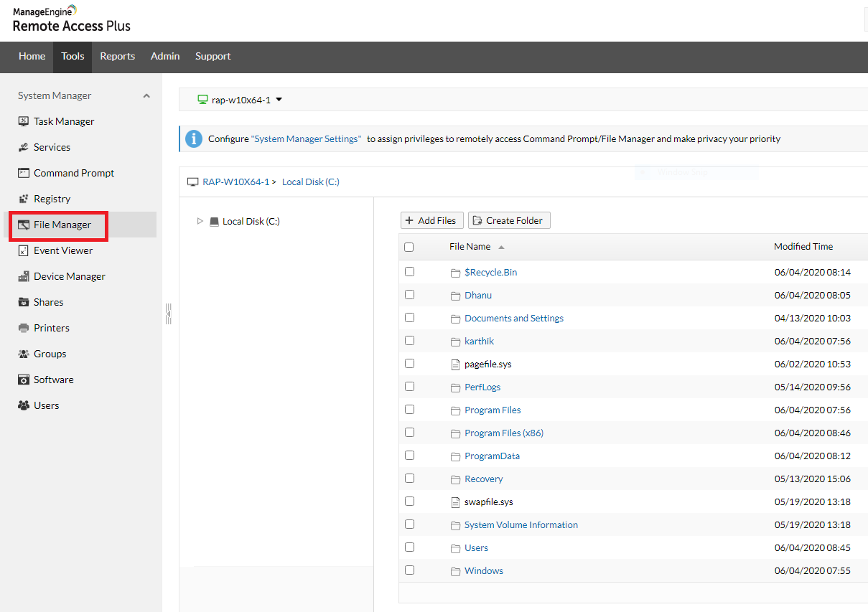Expand the Local Disk (C:) tree node
This screenshot has width=868, height=612.
click(200, 222)
